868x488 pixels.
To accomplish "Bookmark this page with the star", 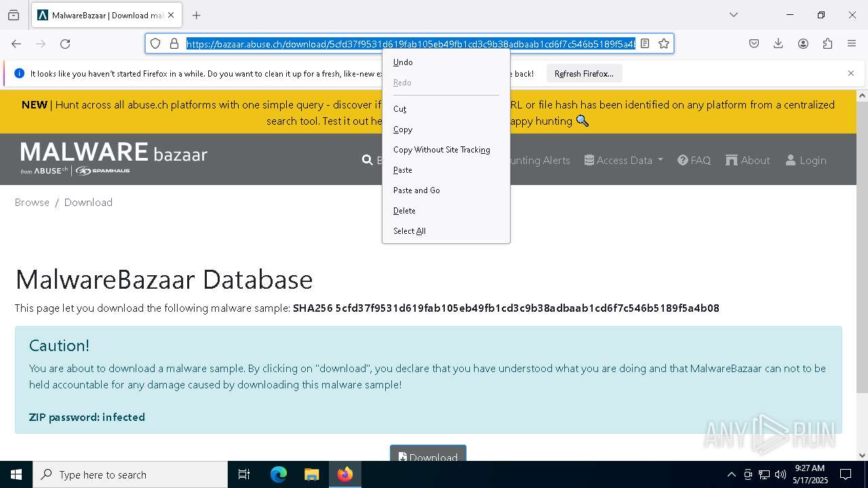I will 664,43.
